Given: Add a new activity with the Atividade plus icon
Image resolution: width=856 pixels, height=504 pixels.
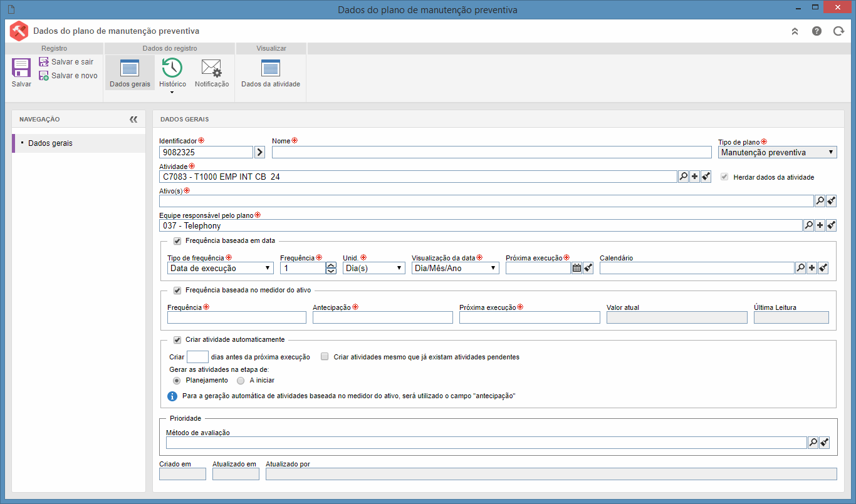Looking at the screenshot, I should click(x=694, y=177).
